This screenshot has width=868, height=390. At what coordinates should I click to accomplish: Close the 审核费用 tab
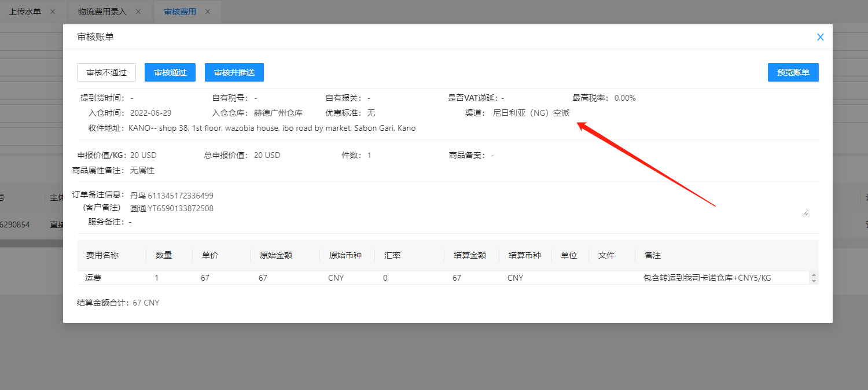pos(208,12)
